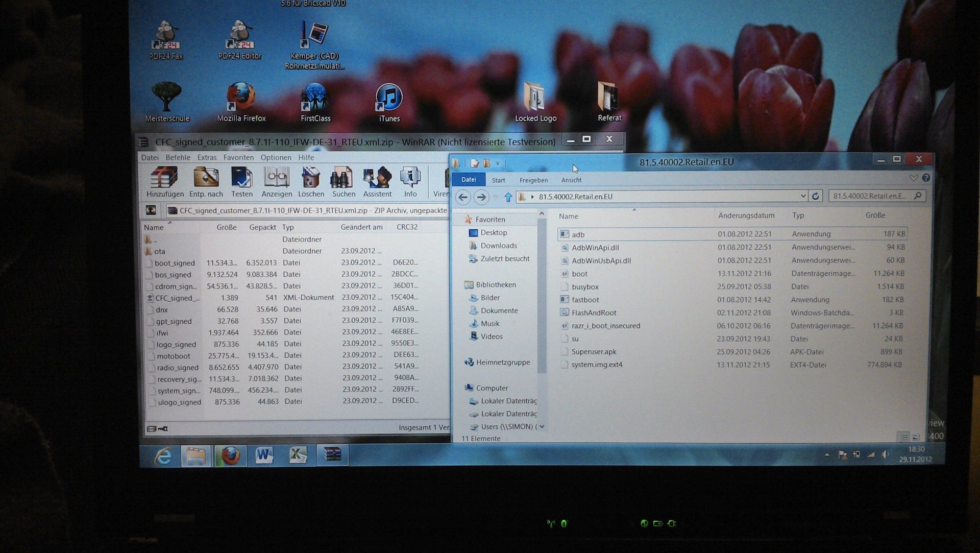
Task: Open the Hilfe menu in WinRAR
Action: pos(306,157)
